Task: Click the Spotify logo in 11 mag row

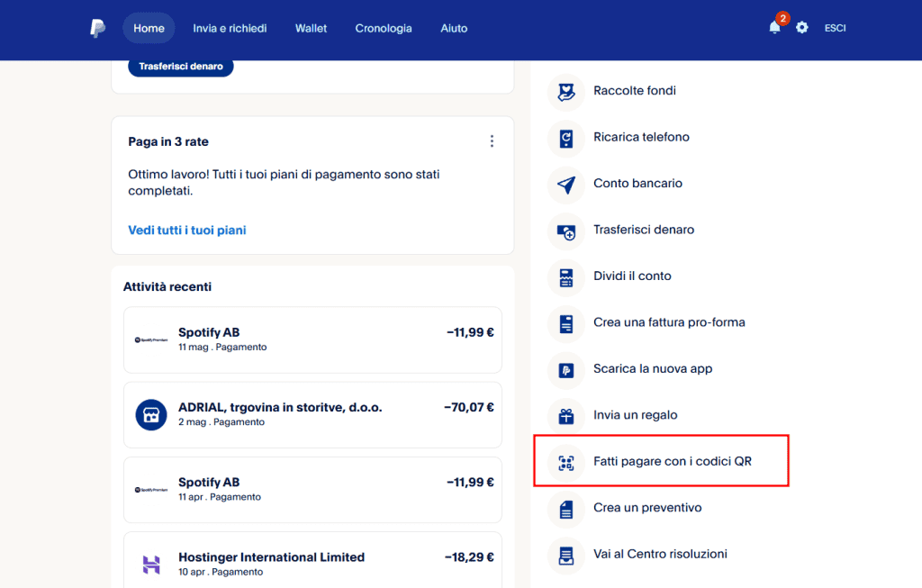Action: (151, 339)
